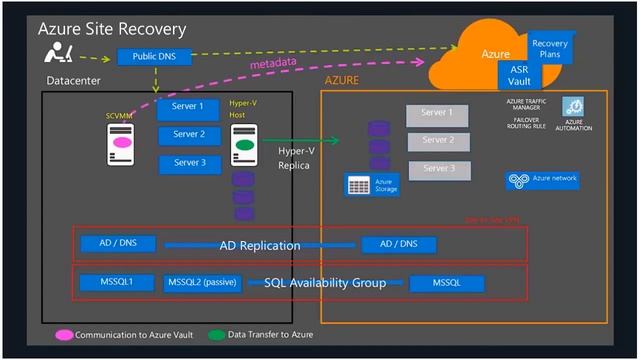Click the Hyper-V Replica text
This screenshot has width=640, height=360.
coord(296,158)
